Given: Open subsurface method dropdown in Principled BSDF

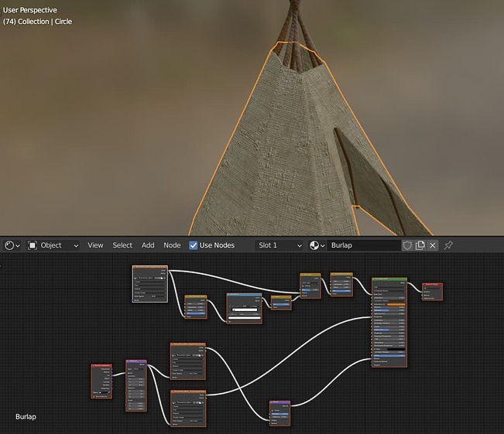Looking at the screenshot, I should pyautogui.click(x=389, y=290).
